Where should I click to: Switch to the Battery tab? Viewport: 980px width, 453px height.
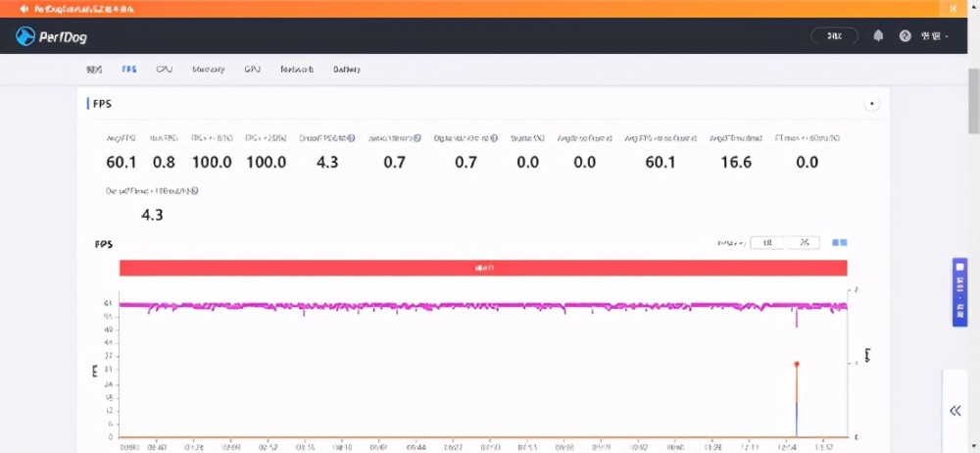click(x=346, y=70)
